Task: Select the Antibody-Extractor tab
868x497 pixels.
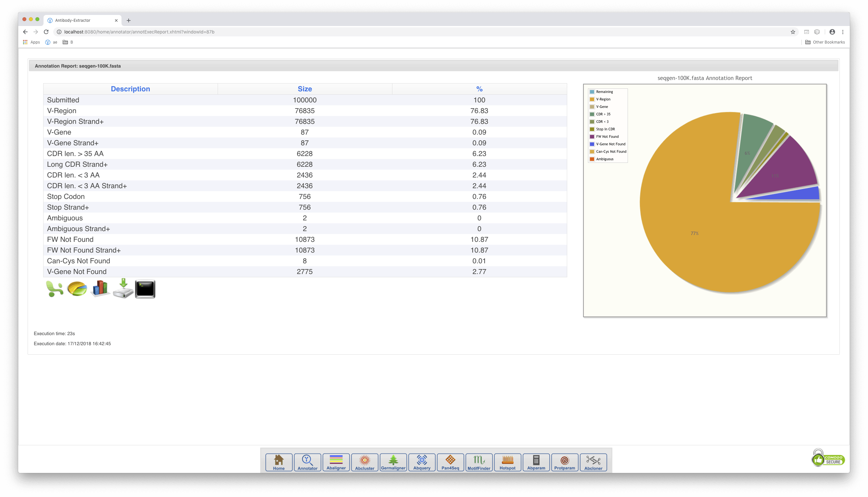Action: coord(83,20)
